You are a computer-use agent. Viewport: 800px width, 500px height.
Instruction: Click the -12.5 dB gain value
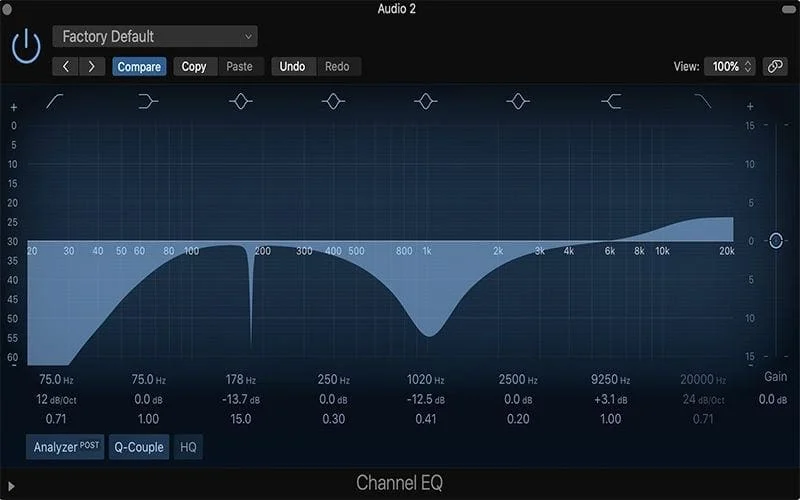coord(426,399)
